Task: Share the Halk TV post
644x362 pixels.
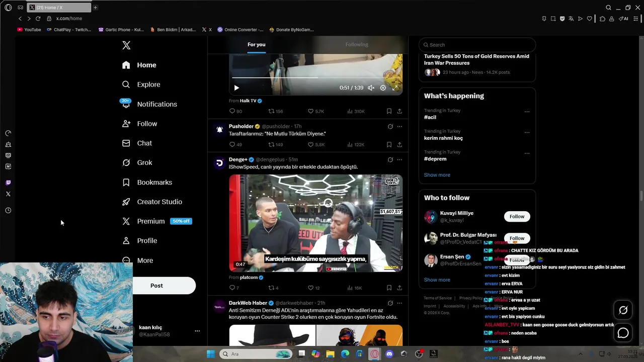Action: (399, 111)
